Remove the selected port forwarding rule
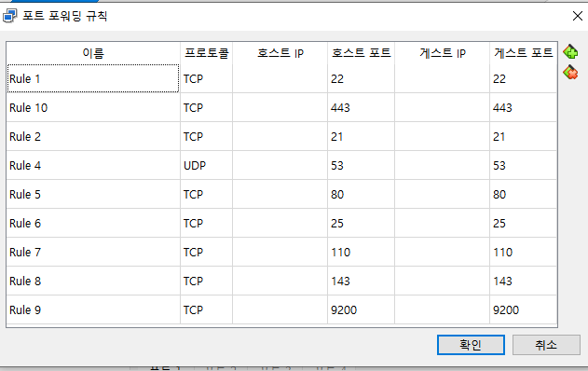Image resolution: width=588 pixels, height=371 pixels. pos(570,72)
